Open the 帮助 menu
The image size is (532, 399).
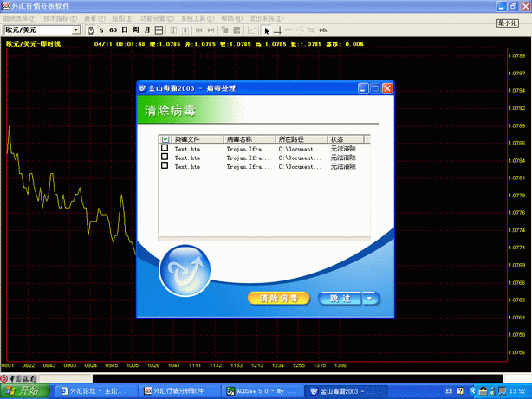point(231,18)
